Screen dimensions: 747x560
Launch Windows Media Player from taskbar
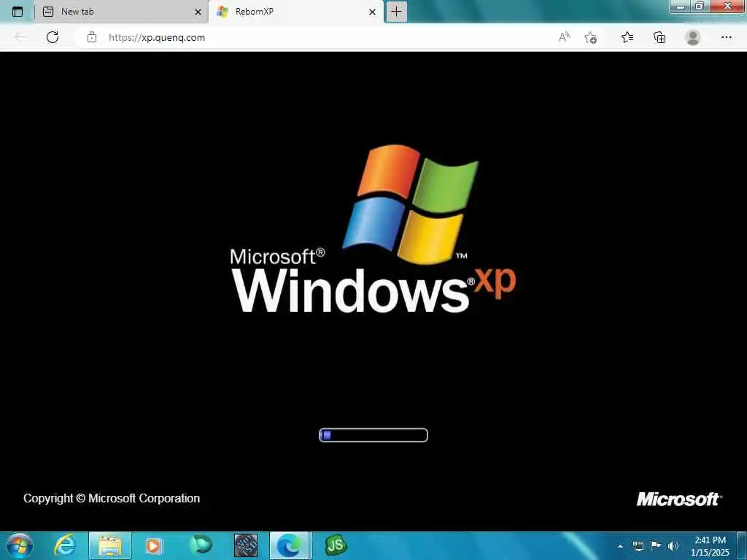click(153, 545)
